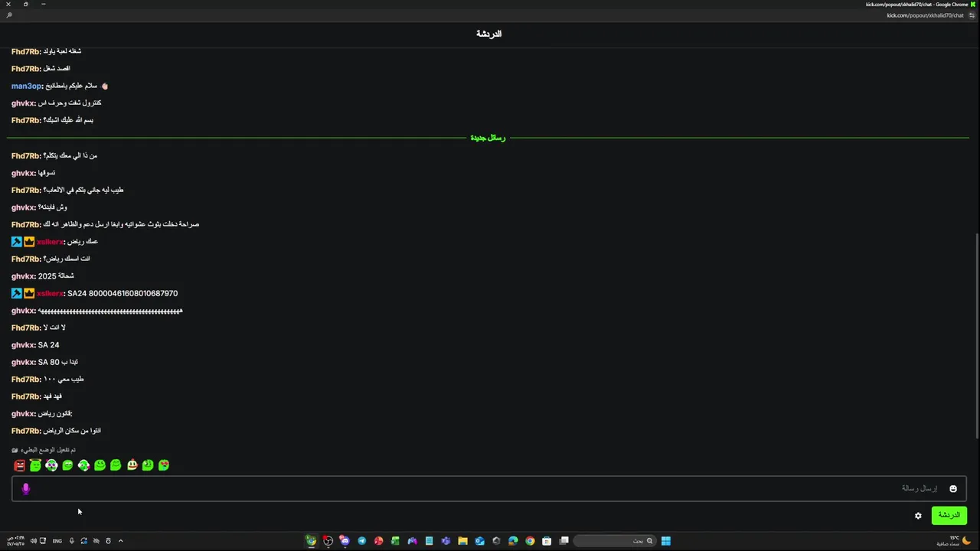Click the 'الدردشة' chat header title
The image size is (980, 551).
[x=489, y=34]
